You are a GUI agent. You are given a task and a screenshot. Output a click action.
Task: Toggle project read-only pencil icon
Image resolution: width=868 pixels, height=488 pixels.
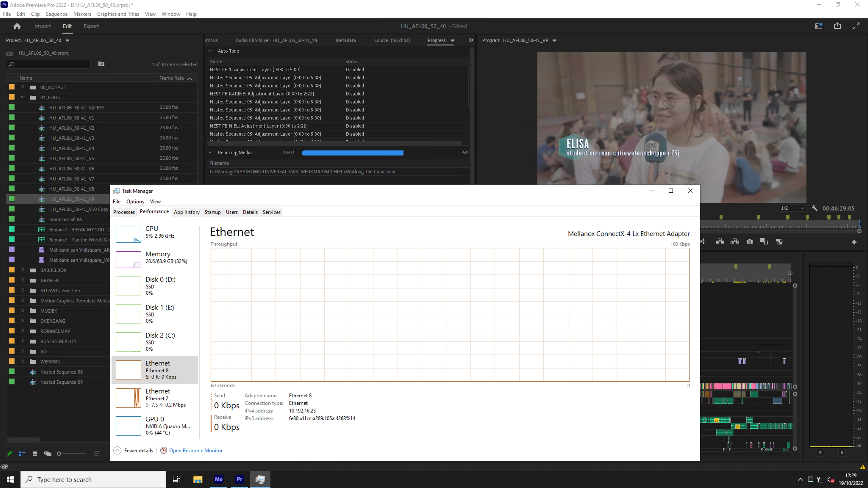10,454
